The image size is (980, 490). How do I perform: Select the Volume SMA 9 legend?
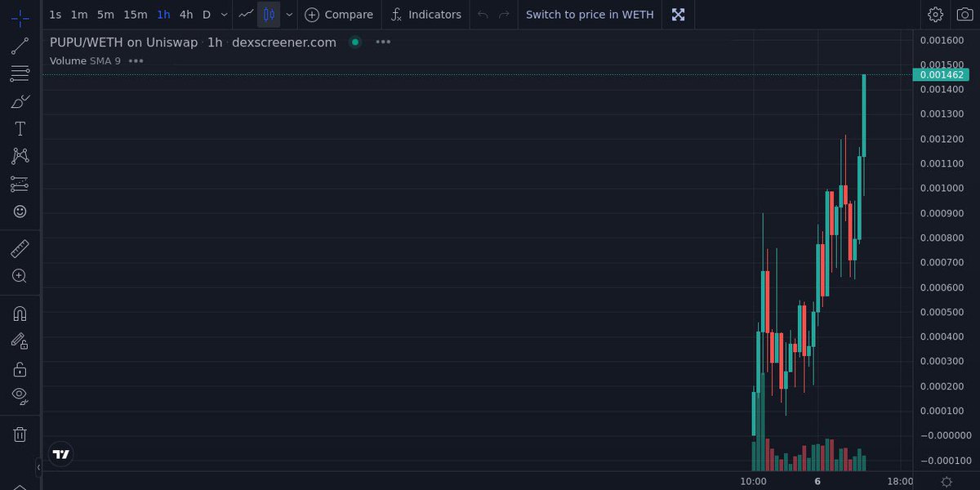click(85, 60)
